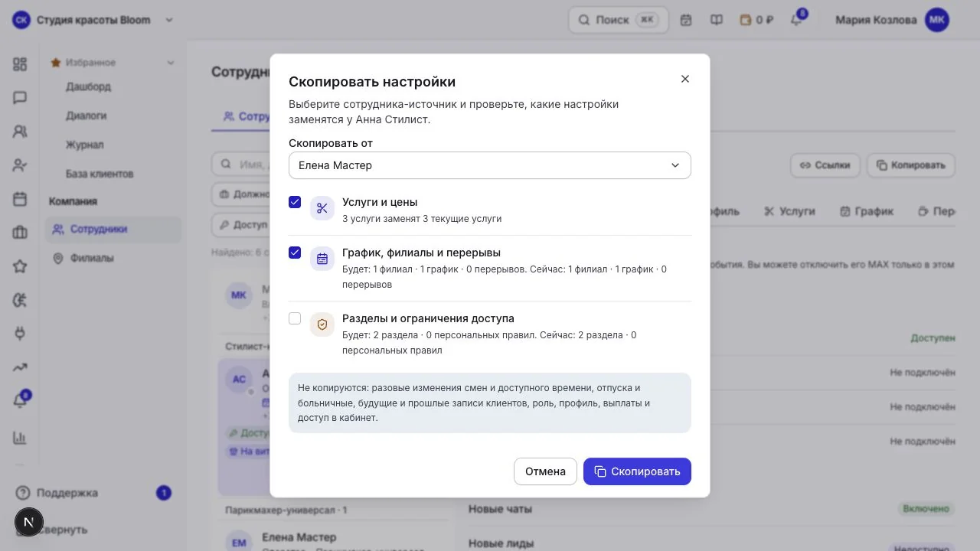Select Филиалы in sidebar

click(x=113, y=258)
